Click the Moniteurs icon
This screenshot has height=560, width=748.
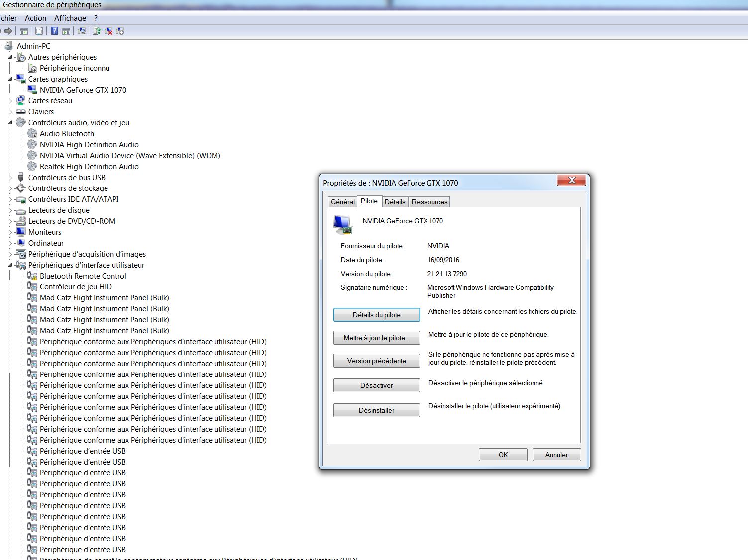point(20,232)
